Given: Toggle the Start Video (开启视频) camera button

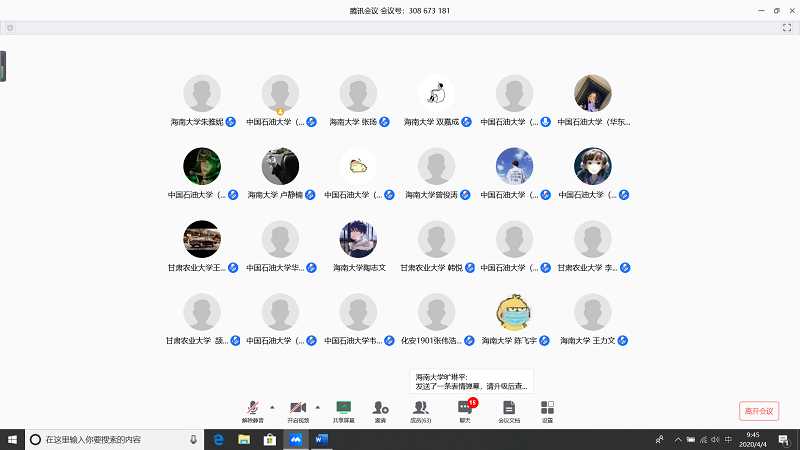Looking at the screenshot, I should [297, 410].
